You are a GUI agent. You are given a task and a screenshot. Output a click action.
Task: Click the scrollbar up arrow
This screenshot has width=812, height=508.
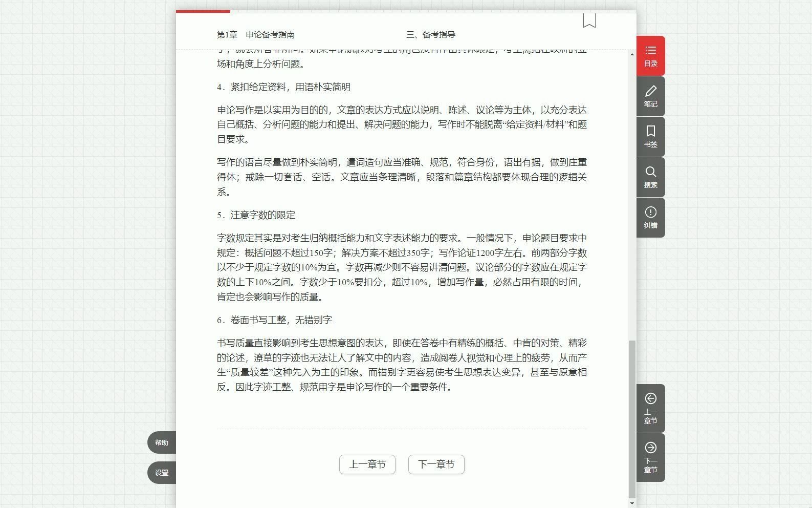pyautogui.click(x=632, y=54)
